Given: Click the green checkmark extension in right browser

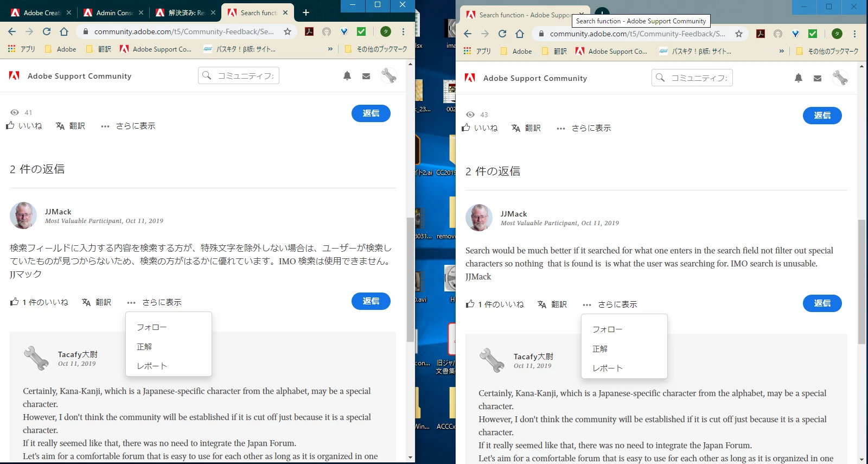Looking at the screenshot, I should (x=813, y=34).
